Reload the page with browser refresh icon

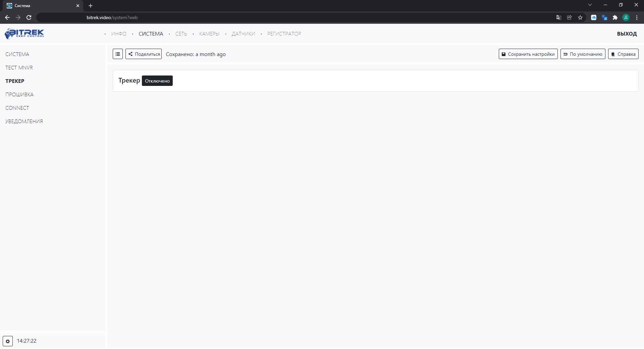click(x=29, y=17)
